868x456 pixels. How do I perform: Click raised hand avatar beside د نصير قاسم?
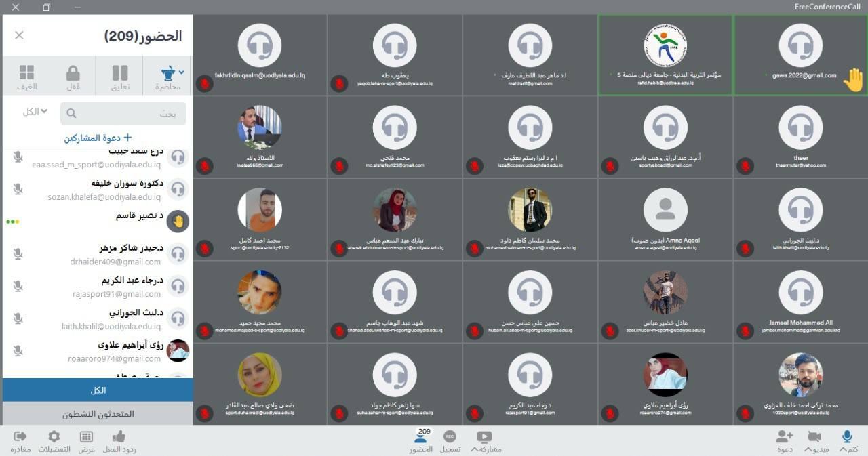[x=178, y=221]
